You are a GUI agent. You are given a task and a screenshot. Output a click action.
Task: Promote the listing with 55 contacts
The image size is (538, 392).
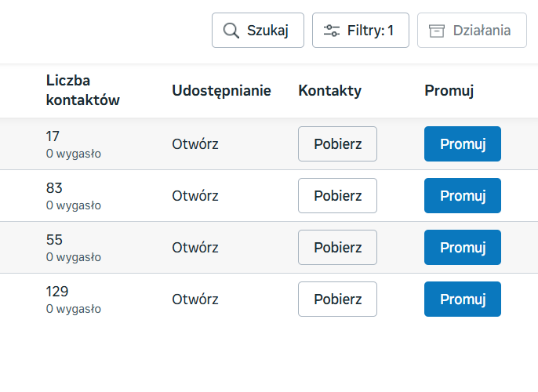[x=463, y=248]
